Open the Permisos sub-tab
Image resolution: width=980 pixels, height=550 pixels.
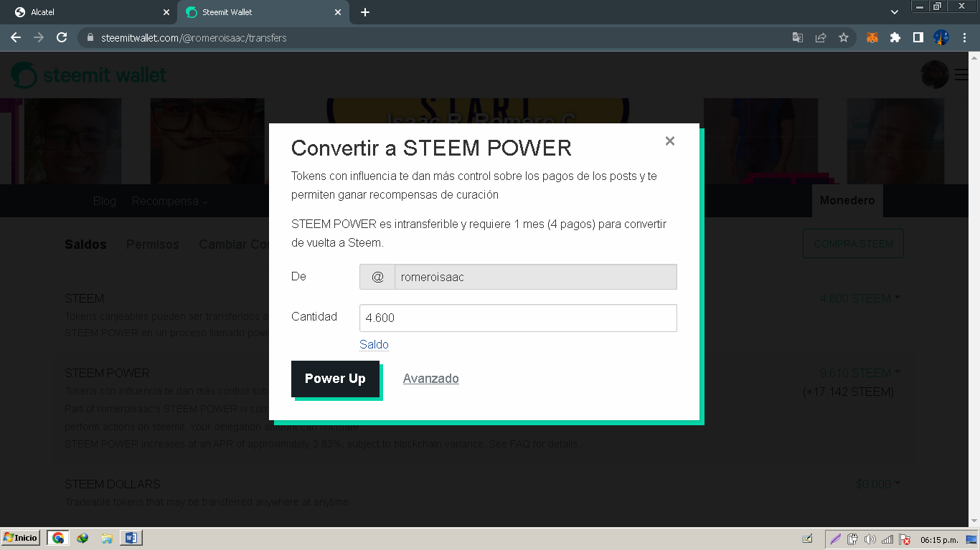click(153, 245)
